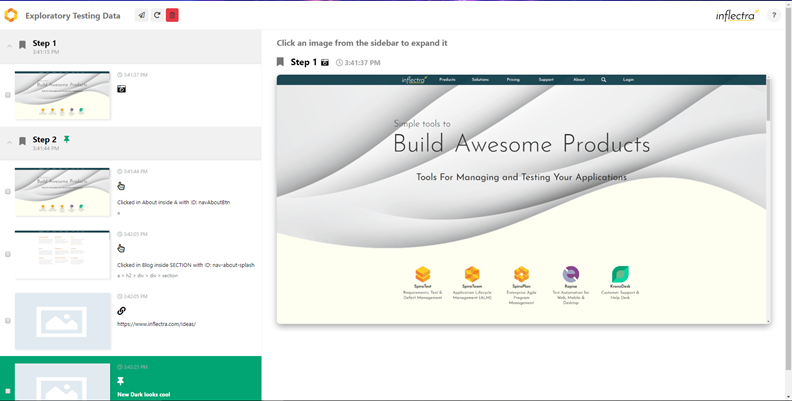This screenshot has width=792, height=401.
Task: Collapse the Step 1 section chevron
Action: (x=10, y=46)
